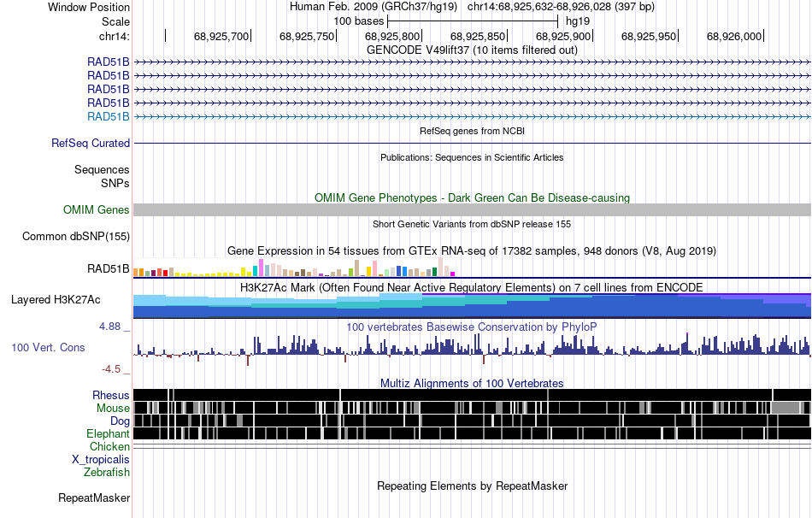
Task: Open '100 vertebrates Basewise Conservation by PhyloP' title
Action: coord(472,327)
